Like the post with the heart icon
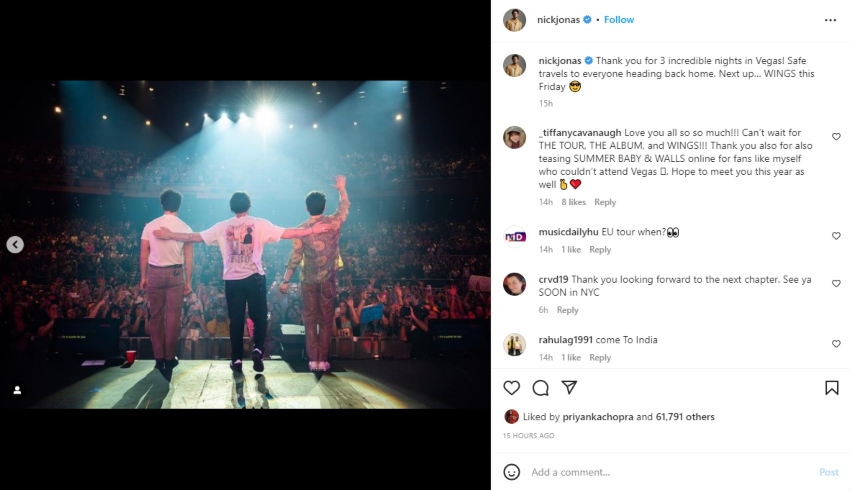This screenshot has height=490, width=850. [512, 388]
